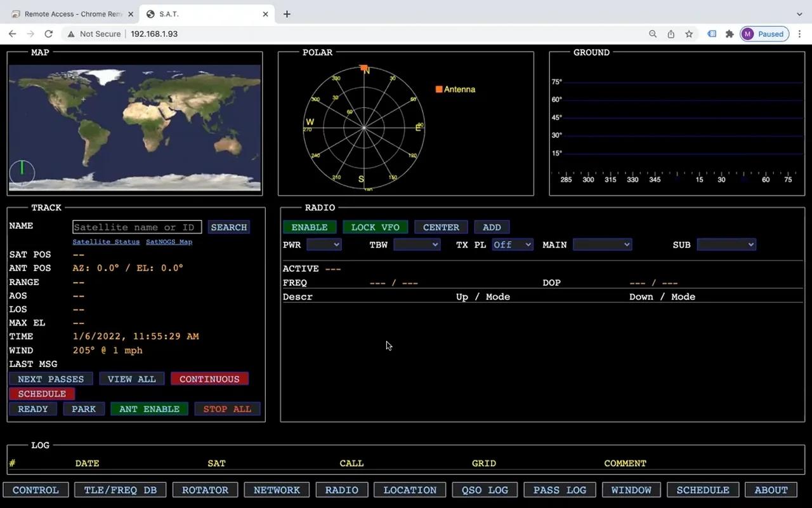Viewport: 812px width, 508px height.
Task: Open the TX PL dropdown
Action: coord(512,244)
